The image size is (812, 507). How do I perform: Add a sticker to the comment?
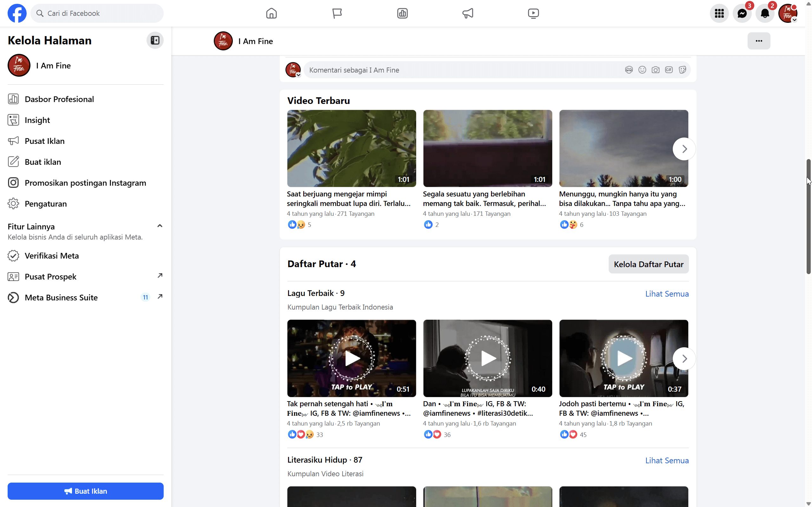point(682,70)
